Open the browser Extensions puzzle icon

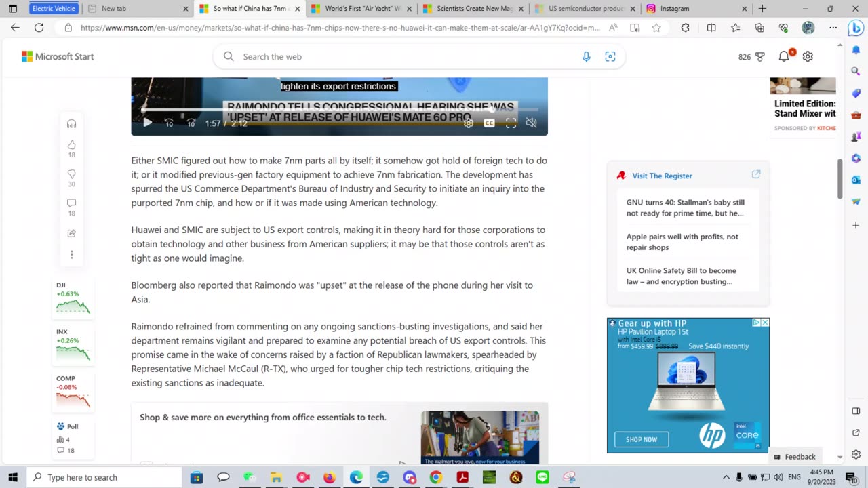[x=686, y=28]
